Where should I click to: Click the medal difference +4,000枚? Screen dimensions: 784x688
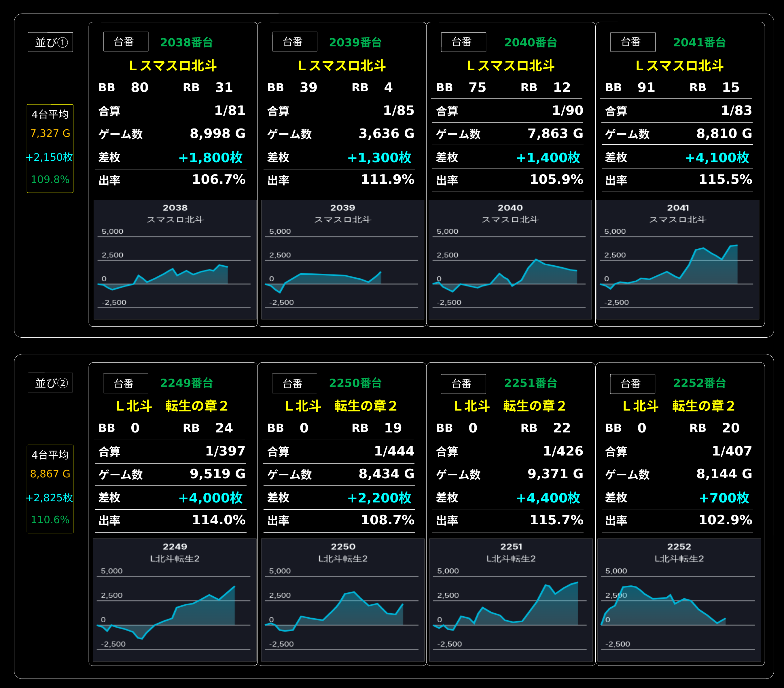pos(211,498)
